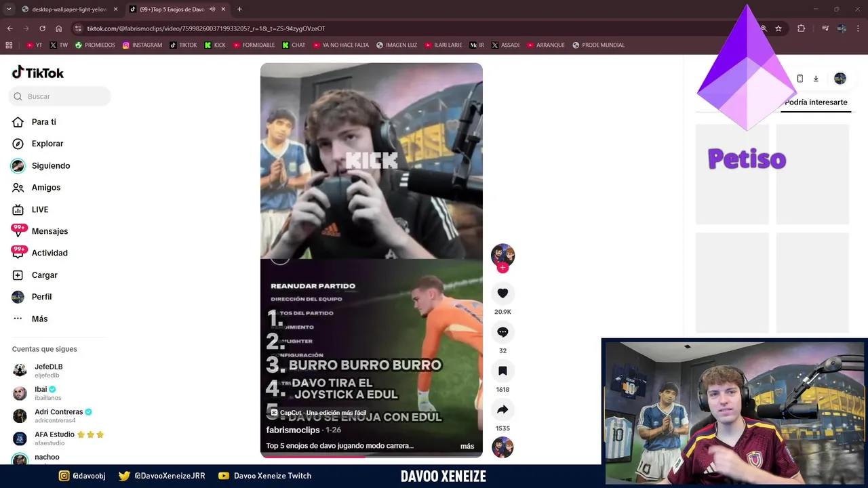This screenshot has height=488, width=868.
Task: Open the sound disc at video's bottom
Action: (x=502, y=447)
